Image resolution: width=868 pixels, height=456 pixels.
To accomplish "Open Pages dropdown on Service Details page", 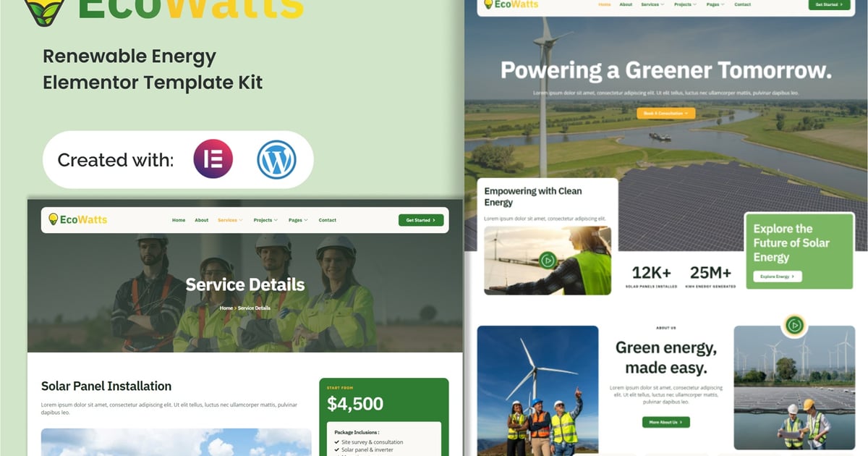I will pyautogui.click(x=298, y=220).
